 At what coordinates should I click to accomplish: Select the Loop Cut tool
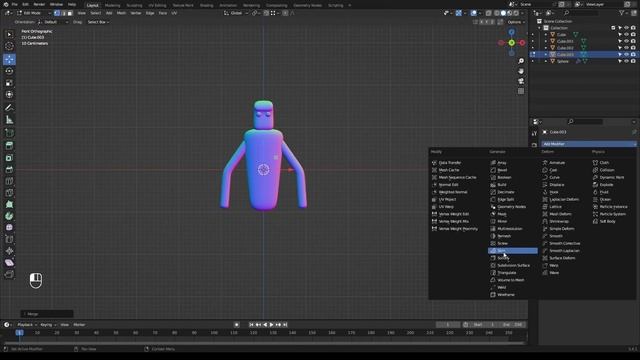point(9,181)
